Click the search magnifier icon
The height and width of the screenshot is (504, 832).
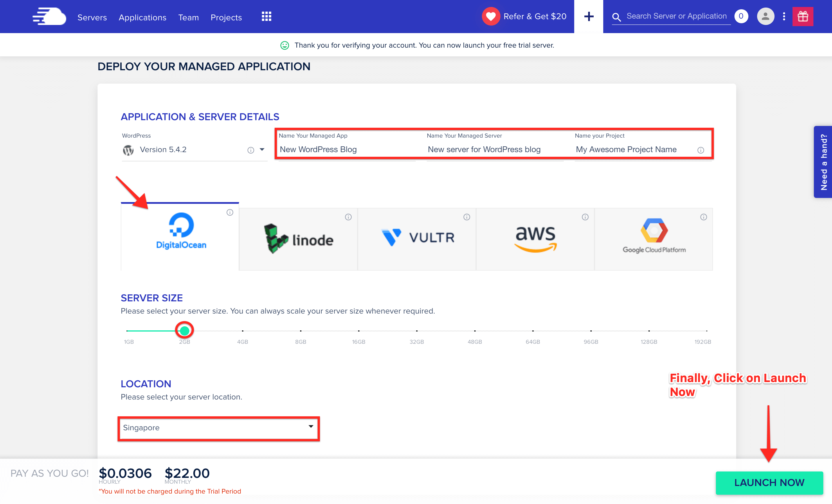616,17
